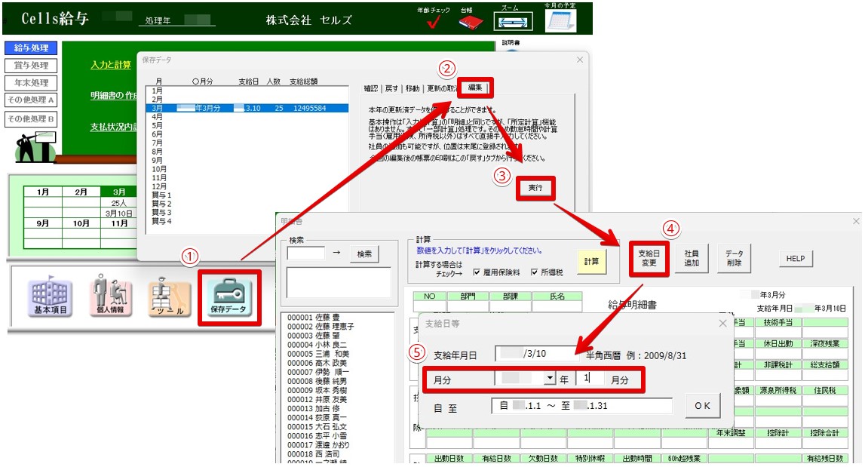This screenshot has width=868, height=467.
Task: Select the 1月 row in saved data list
Action: [247, 91]
